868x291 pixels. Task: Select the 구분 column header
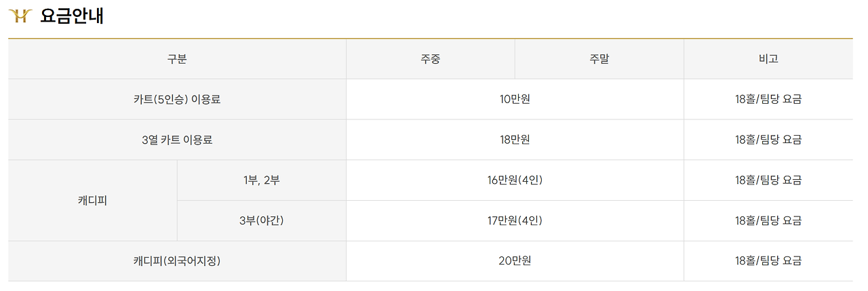[177, 59]
